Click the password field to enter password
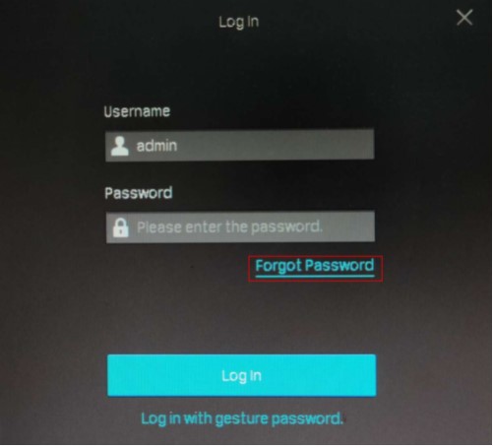The image size is (493, 448). click(x=240, y=227)
